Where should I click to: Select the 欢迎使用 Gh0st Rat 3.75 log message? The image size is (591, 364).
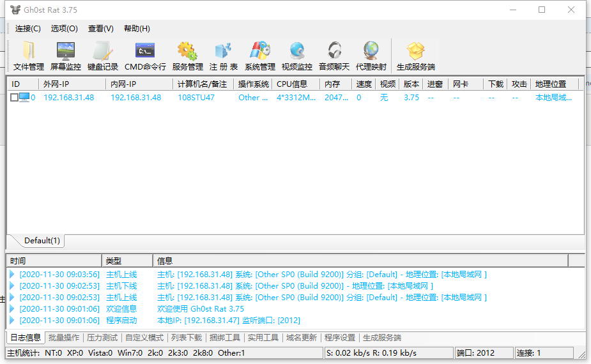[201, 309]
